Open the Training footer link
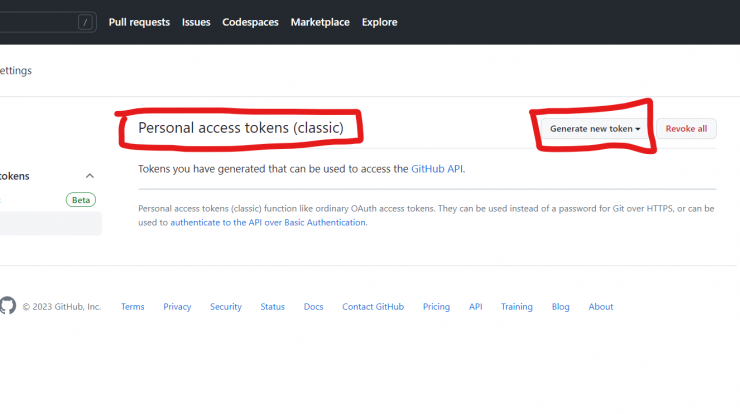Screen dimensions: 740x414 pyautogui.click(x=517, y=307)
